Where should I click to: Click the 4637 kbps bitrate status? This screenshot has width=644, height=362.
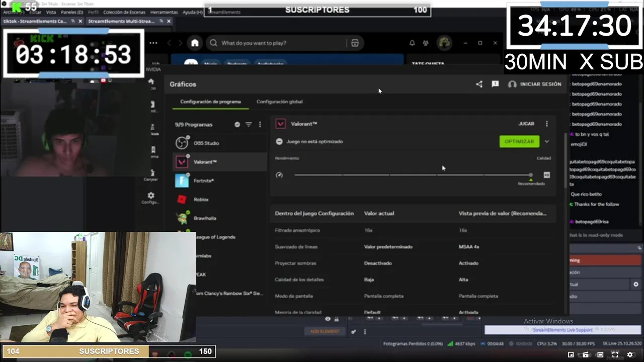tap(461, 344)
